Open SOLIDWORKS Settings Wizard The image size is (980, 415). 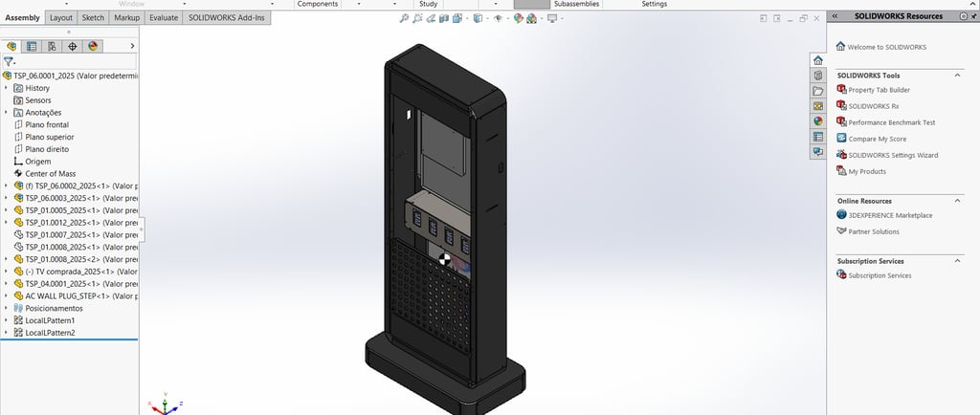click(893, 155)
